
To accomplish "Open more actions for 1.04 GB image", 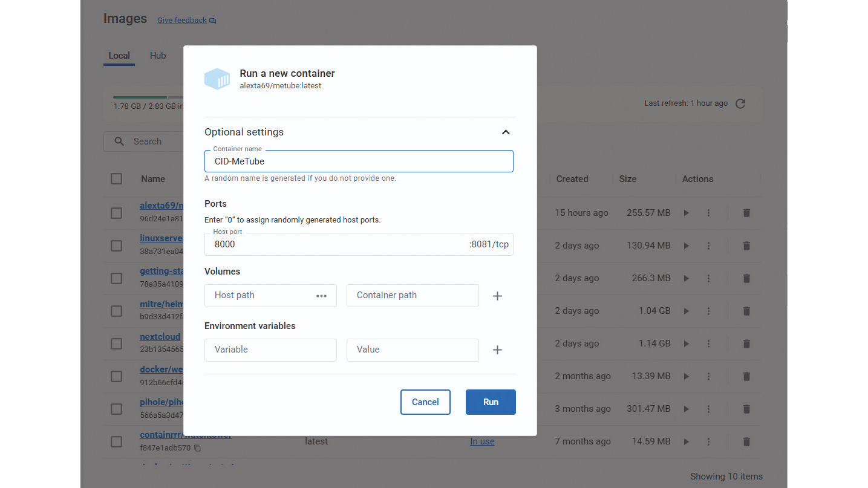I will [x=708, y=311].
